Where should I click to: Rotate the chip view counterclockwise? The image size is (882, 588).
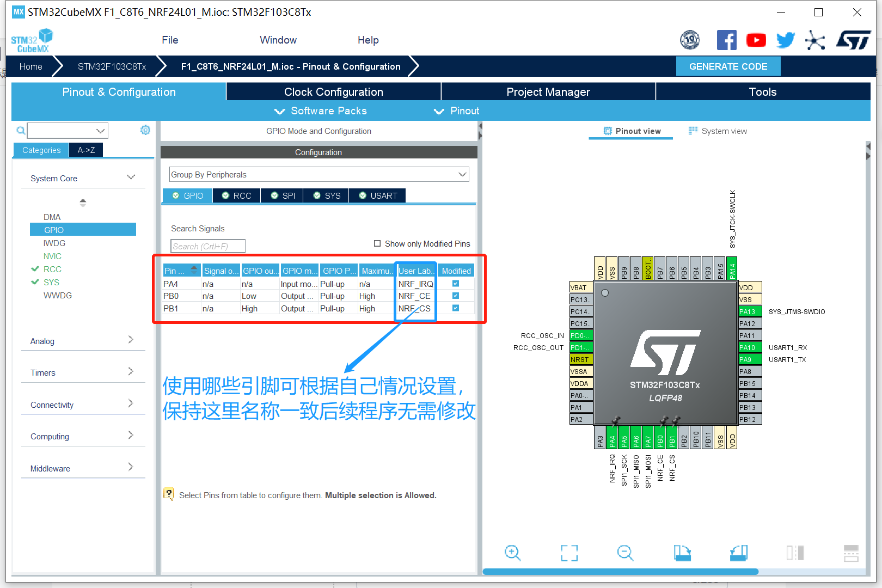[738, 553]
